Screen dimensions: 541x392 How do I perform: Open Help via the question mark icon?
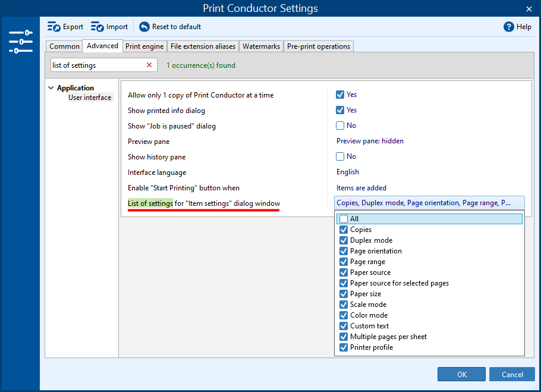(x=508, y=27)
